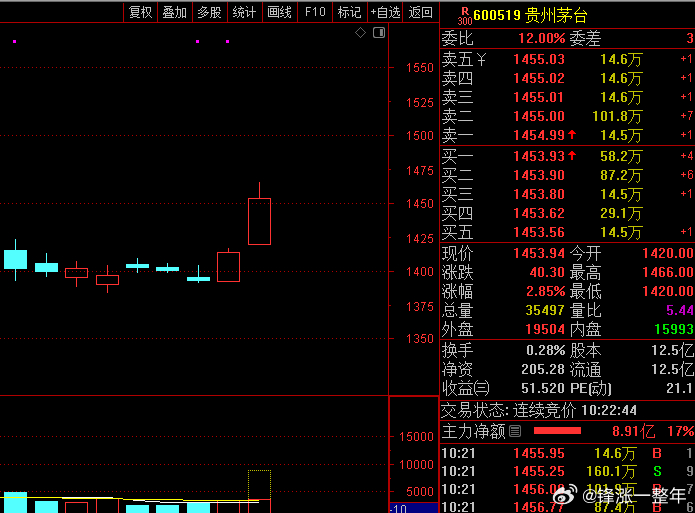Screen dimensions: 695x513
Task: Click the 净资 value 205.28
Action: [x=543, y=369]
